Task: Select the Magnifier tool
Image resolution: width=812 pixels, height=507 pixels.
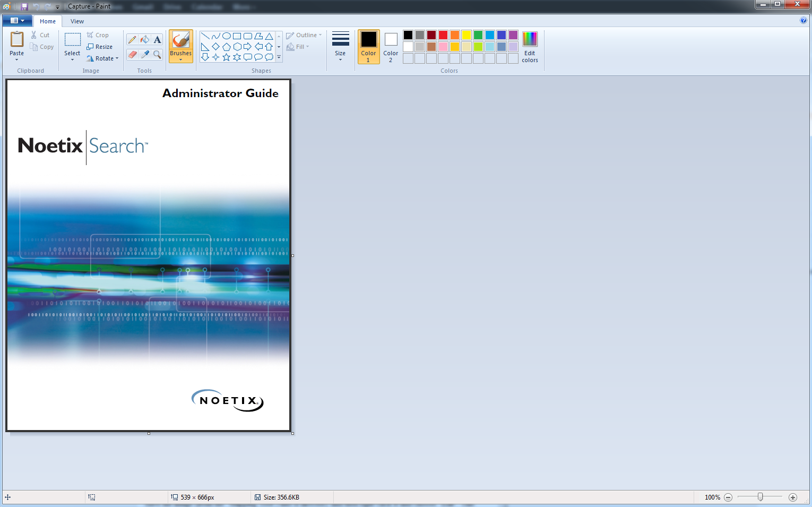Action: click(157, 54)
